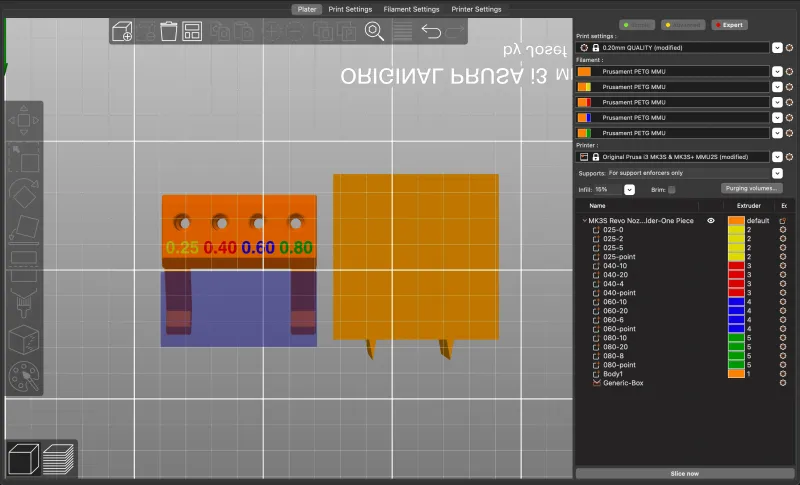Screen dimensions: 800x485
Task: Open the Print settings preset dropdown
Action: [x=777, y=47]
